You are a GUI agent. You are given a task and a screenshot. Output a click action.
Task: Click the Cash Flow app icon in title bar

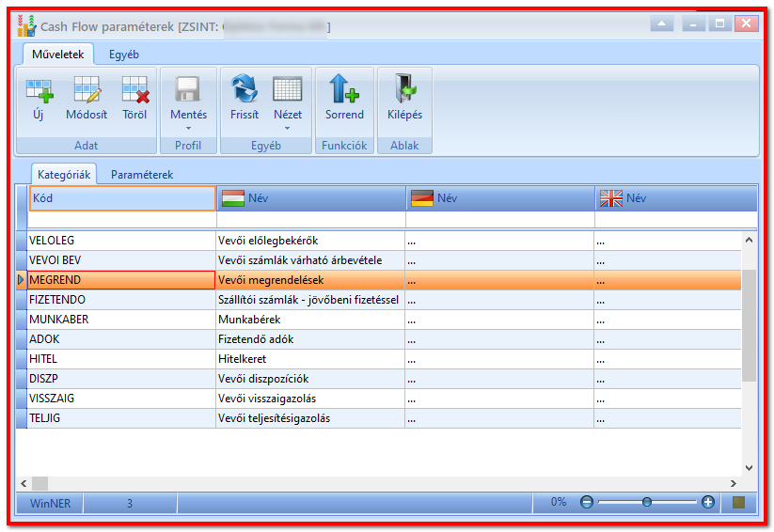coord(26,25)
